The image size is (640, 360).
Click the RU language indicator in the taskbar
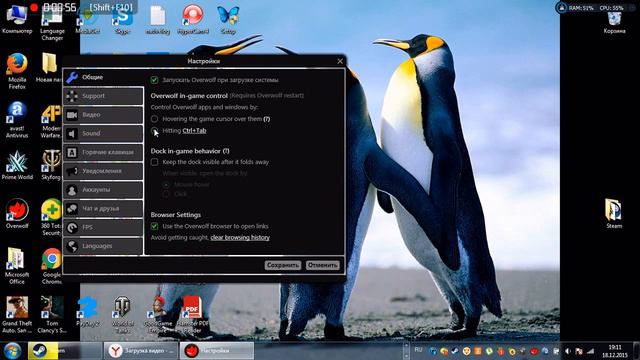tap(418, 350)
